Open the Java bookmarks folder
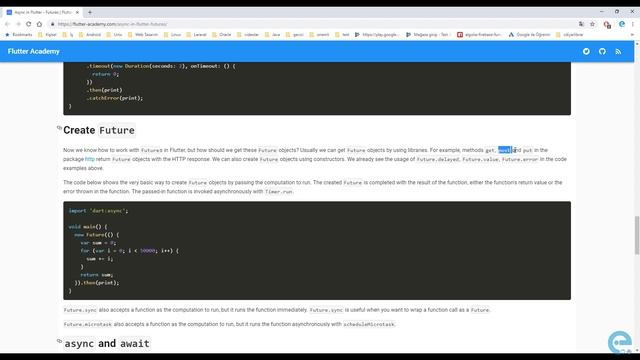Screen dimensions: 640x360 pos(273,35)
